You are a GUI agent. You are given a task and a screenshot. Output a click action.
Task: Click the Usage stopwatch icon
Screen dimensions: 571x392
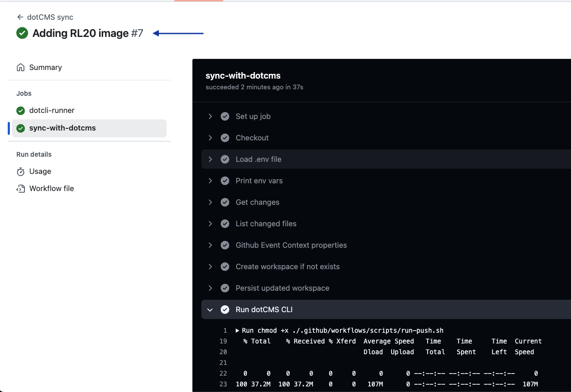coord(20,172)
